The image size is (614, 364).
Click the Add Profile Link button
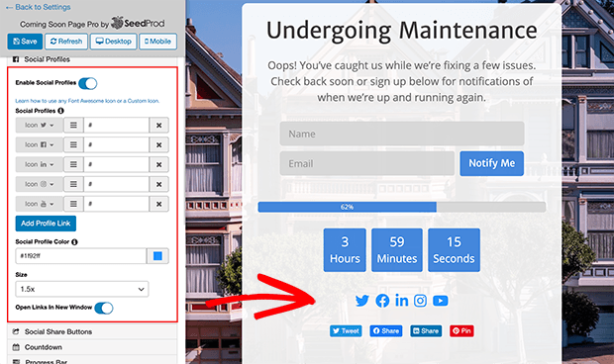tap(46, 224)
